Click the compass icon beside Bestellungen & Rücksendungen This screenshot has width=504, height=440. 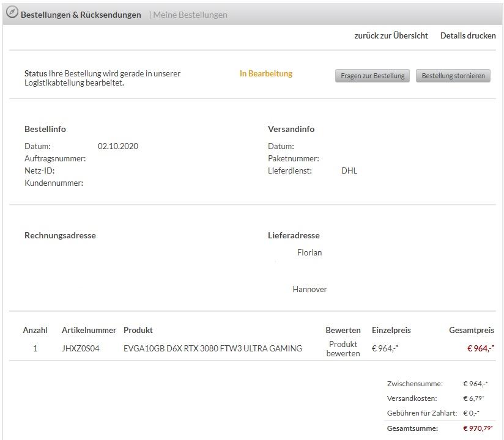click(x=12, y=12)
